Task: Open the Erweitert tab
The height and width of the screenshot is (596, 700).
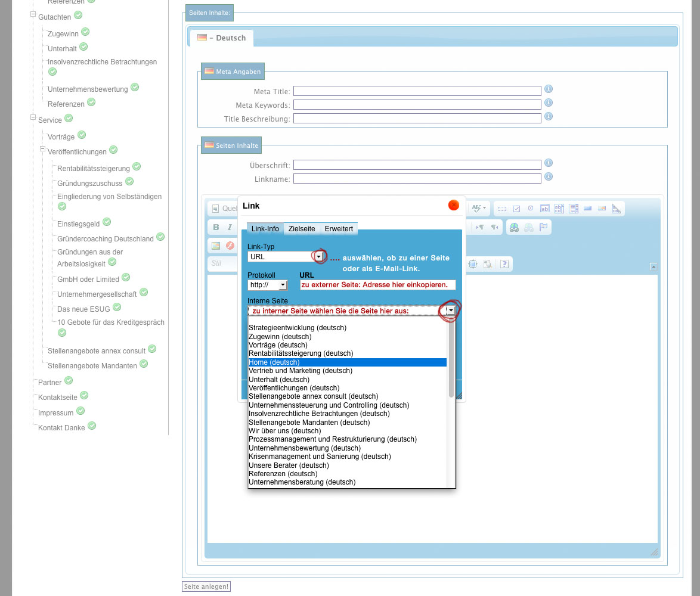Action: 339,229
